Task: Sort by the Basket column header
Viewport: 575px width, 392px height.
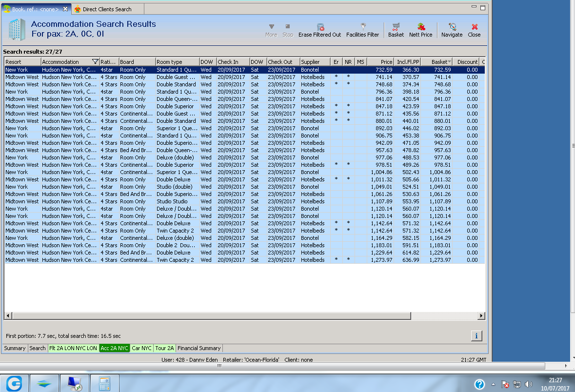Action: click(x=436, y=62)
